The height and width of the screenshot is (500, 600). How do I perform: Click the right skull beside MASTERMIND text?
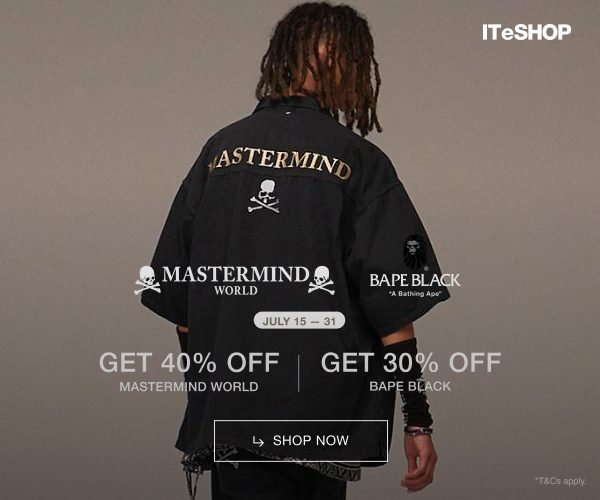click(321, 280)
